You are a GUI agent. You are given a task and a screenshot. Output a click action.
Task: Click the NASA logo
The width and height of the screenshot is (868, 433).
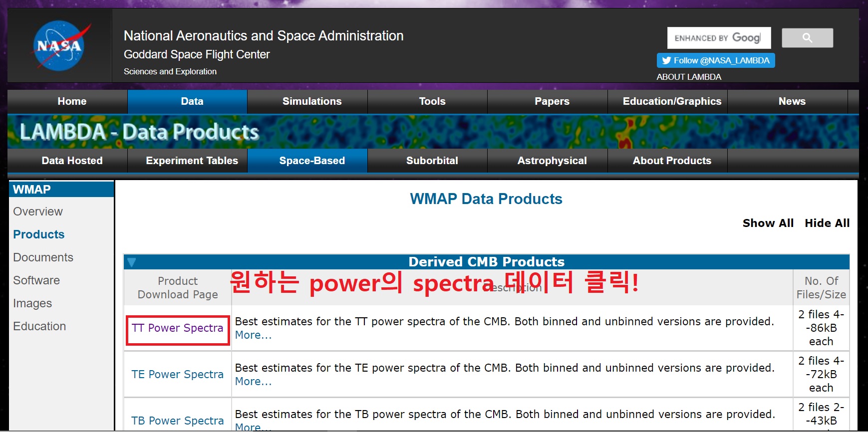click(60, 45)
